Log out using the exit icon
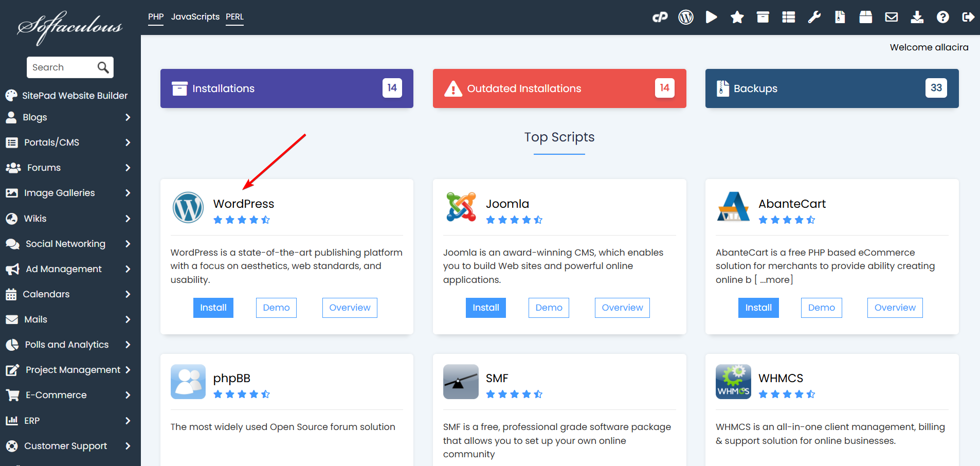The height and width of the screenshot is (466, 980). 968,17
